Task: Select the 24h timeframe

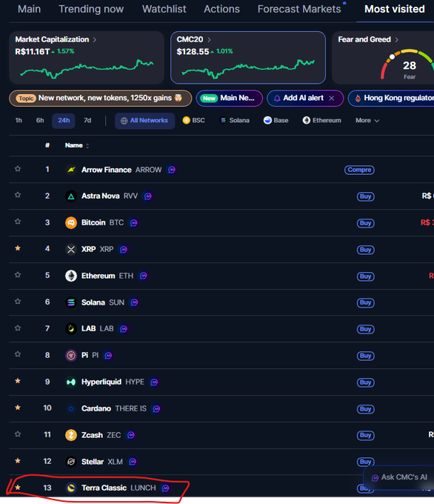Action: pyautogui.click(x=64, y=121)
